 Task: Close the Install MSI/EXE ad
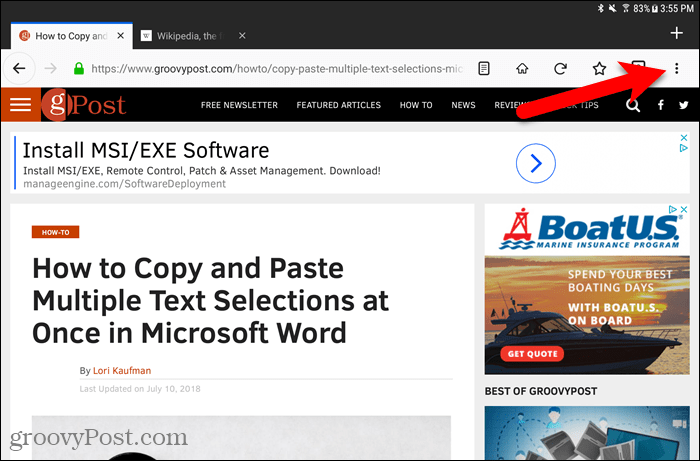click(684, 137)
